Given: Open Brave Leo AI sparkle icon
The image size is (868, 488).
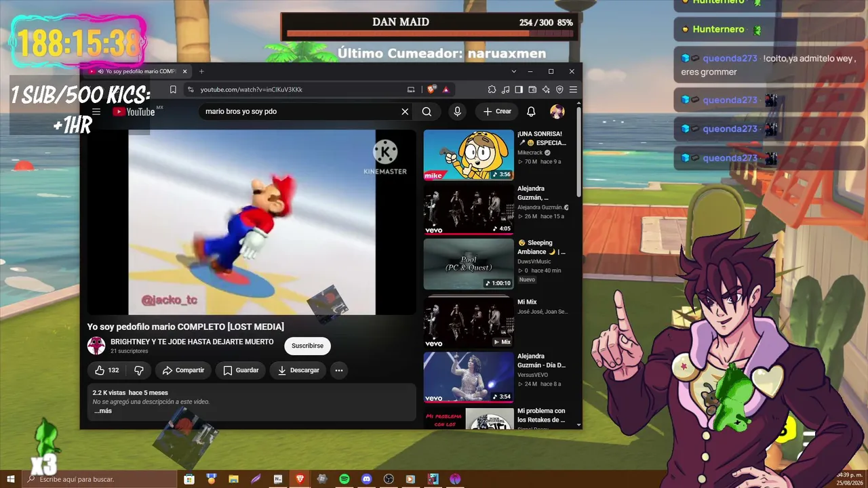Looking at the screenshot, I should click(546, 89).
